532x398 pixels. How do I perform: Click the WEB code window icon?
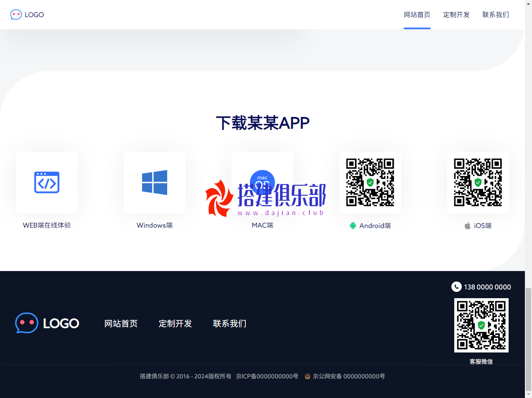click(x=47, y=183)
